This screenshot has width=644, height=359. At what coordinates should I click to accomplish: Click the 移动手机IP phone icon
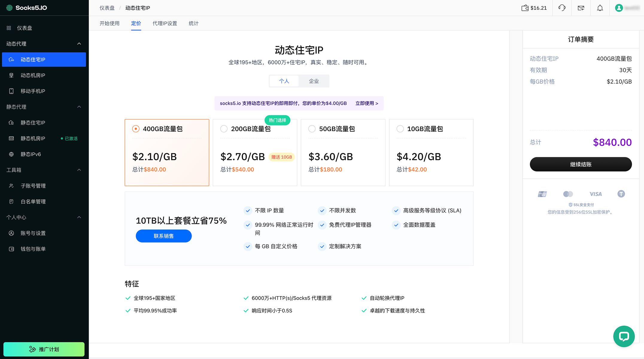pyautogui.click(x=11, y=91)
